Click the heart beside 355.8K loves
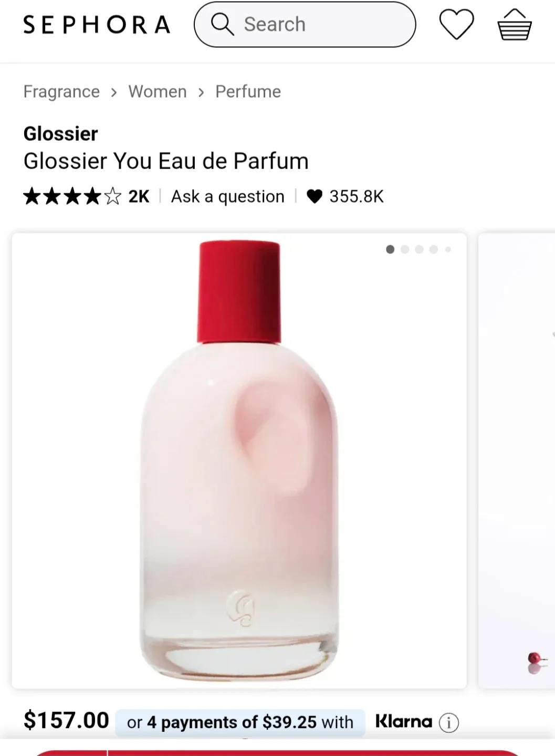The height and width of the screenshot is (756, 555). [x=314, y=196]
